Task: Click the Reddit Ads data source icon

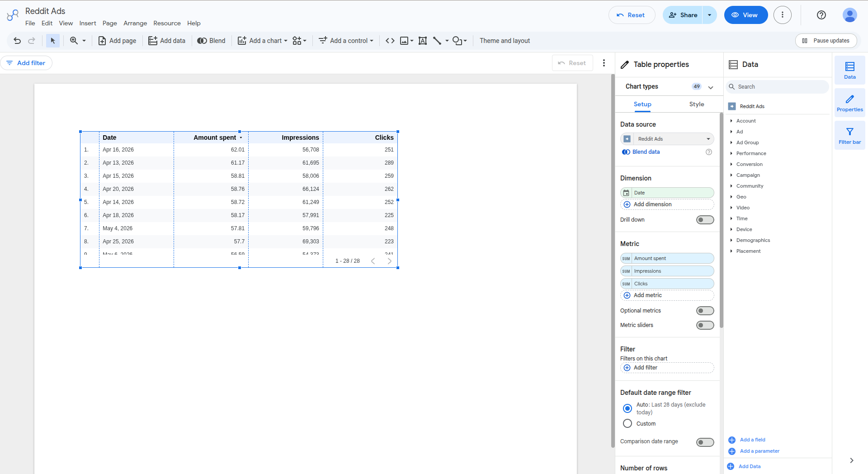Action: (627, 139)
